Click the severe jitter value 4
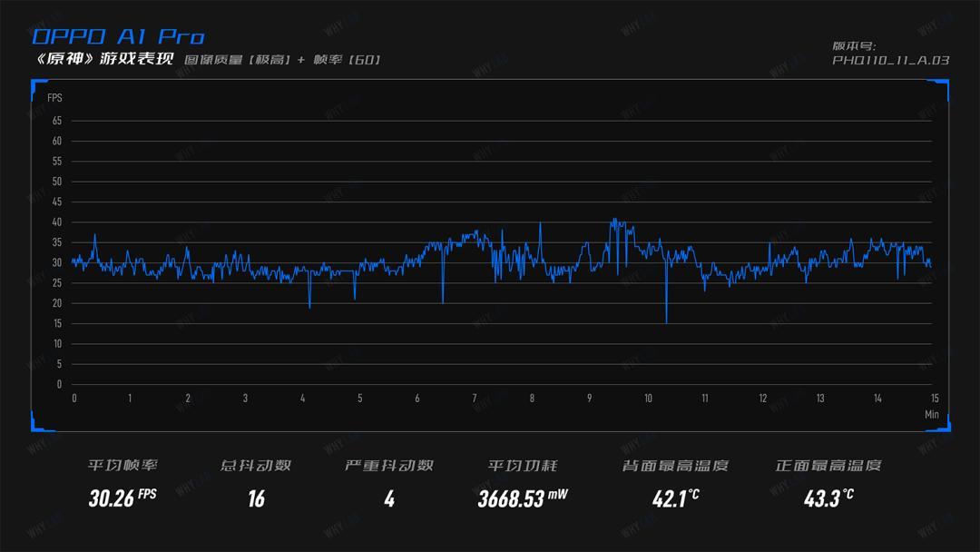Screen dimensions: 980x552 [x=389, y=498]
